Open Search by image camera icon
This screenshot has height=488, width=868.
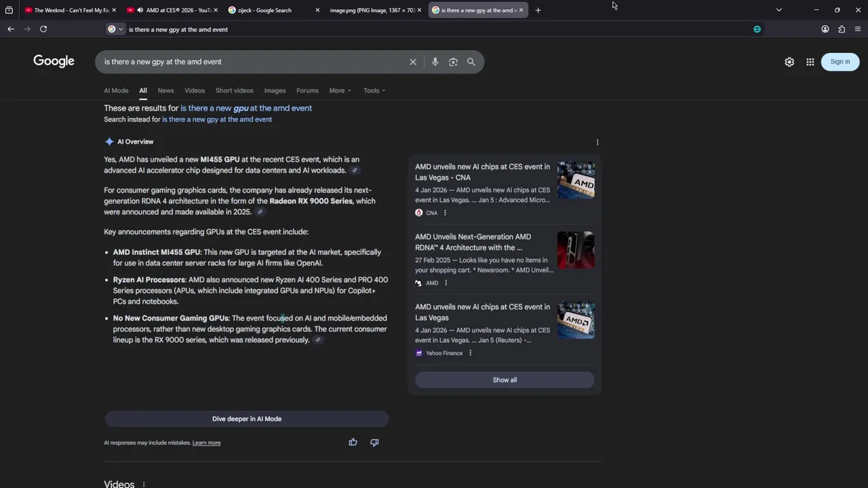click(x=453, y=62)
